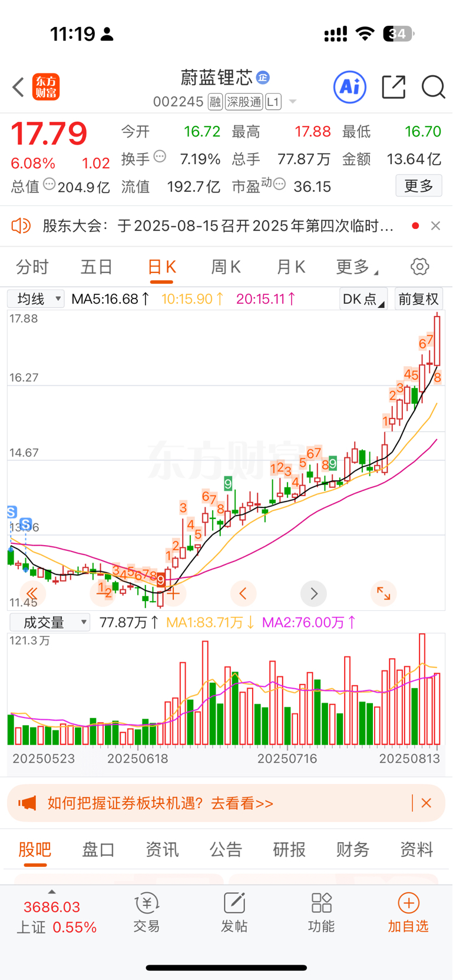Open the search magnifier icon
Viewport: 453px width, 980px height.
(434, 87)
